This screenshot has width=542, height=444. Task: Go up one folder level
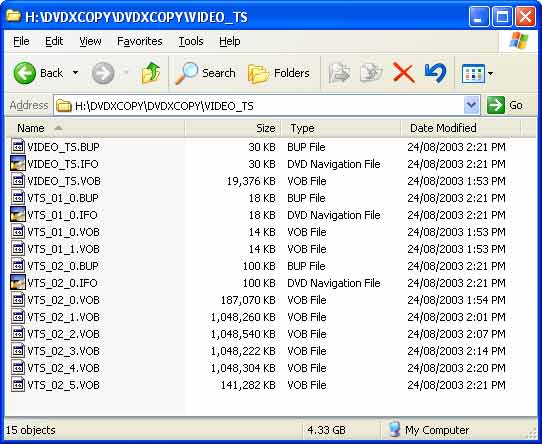coord(151,73)
